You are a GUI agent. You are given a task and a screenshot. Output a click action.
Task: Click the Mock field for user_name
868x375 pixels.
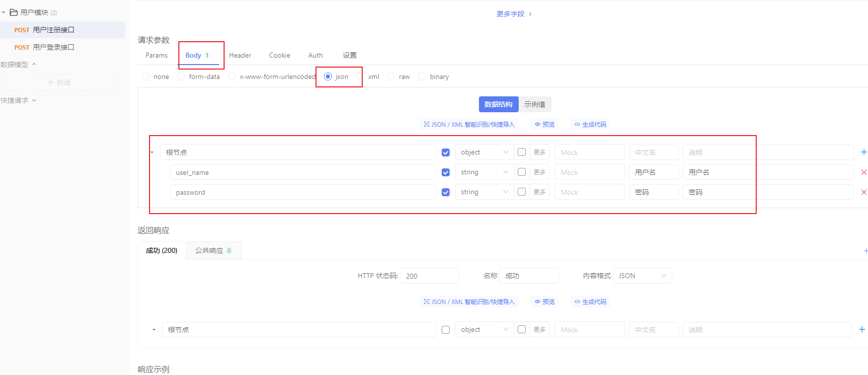pos(590,172)
